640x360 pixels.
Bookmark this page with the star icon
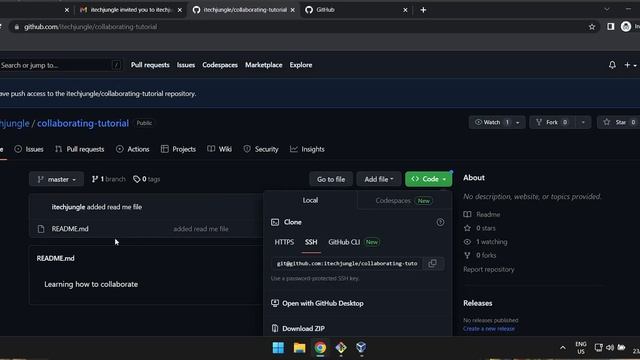592,27
